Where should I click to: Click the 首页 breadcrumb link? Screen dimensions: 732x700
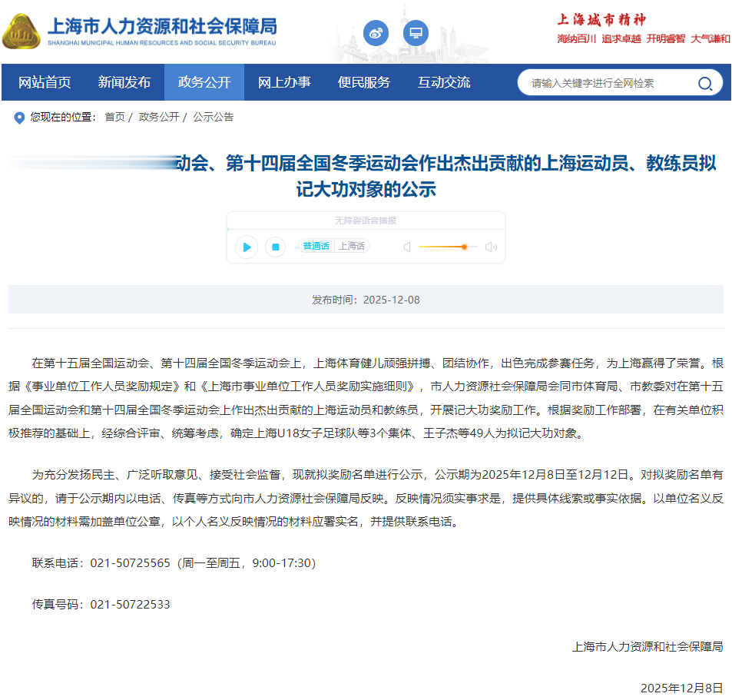click(112, 118)
